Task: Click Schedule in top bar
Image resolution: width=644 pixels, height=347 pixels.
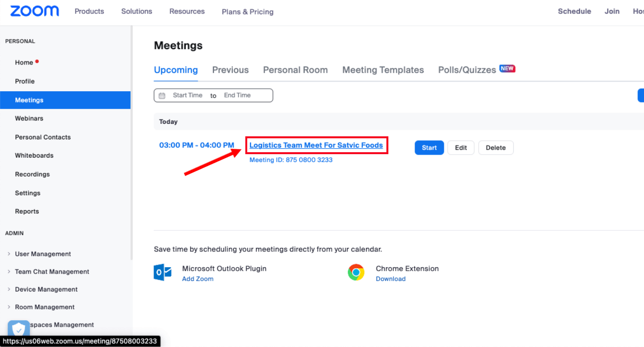Action: (574, 11)
